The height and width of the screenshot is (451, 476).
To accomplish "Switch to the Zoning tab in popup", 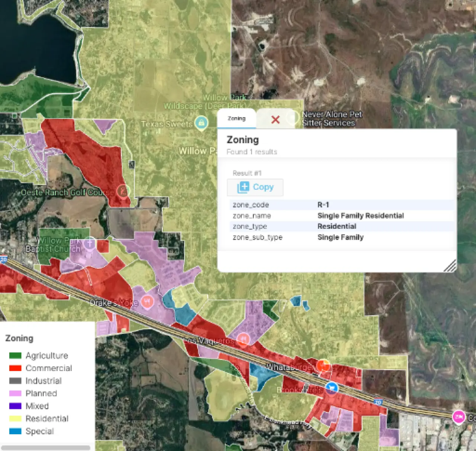I will [237, 119].
